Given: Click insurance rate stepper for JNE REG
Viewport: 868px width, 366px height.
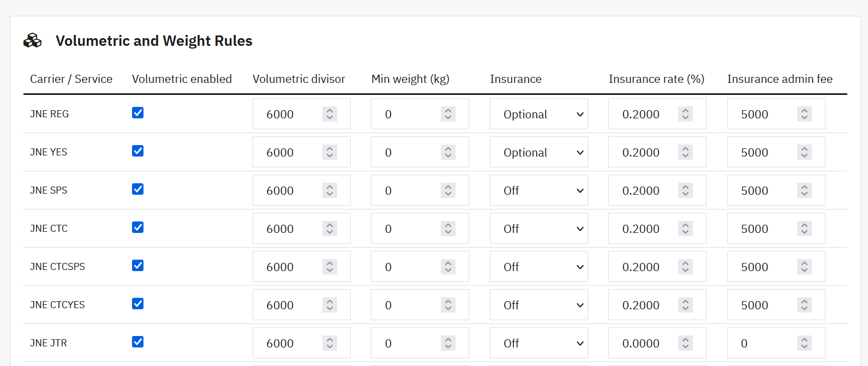Looking at the screenshot, I should coord(685,114).
